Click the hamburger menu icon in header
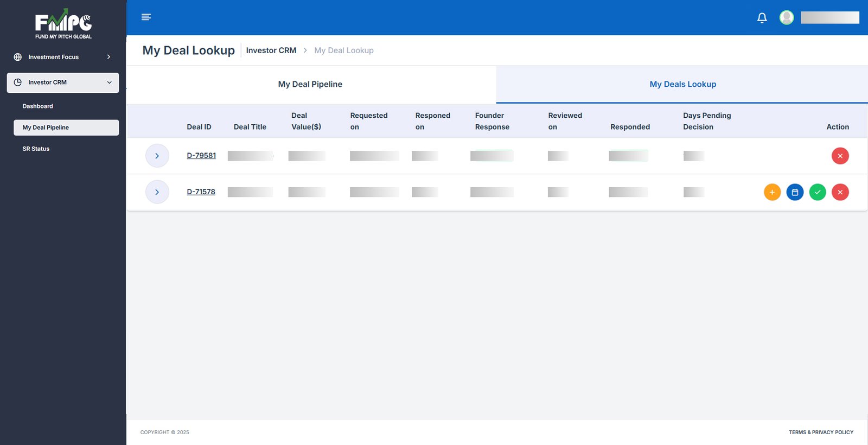 click(146, 17)
